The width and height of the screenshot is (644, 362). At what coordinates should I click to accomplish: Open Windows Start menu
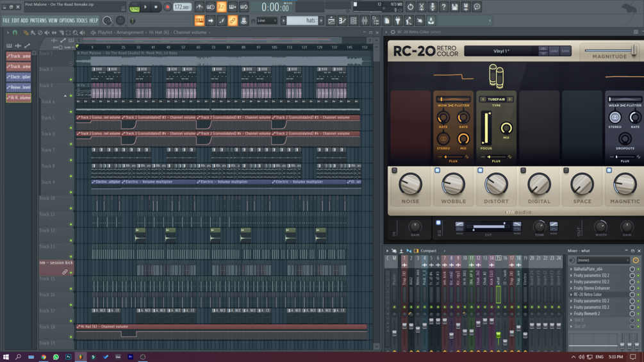click(x=6, y=357)
